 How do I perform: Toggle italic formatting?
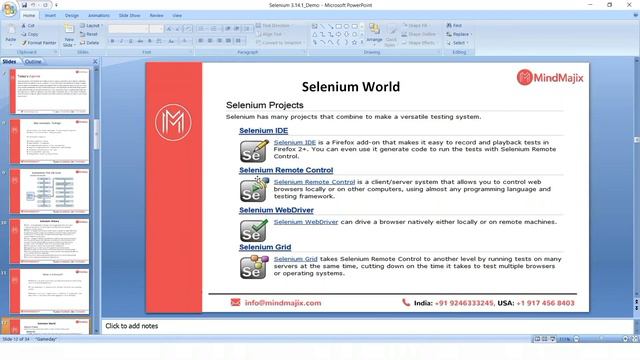point(122,41)
